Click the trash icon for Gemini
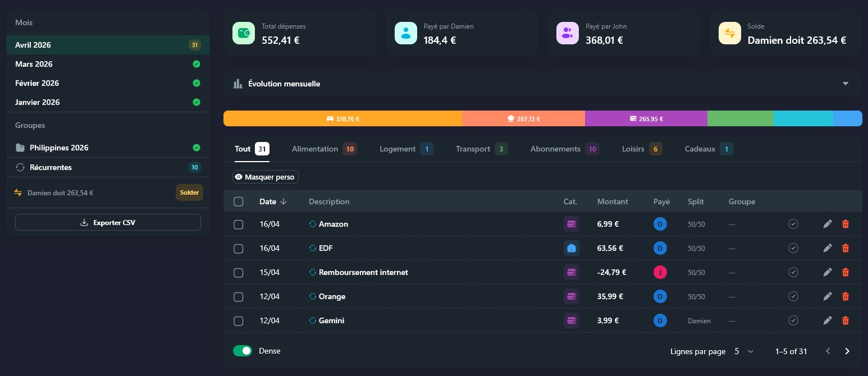 (845, 320)
